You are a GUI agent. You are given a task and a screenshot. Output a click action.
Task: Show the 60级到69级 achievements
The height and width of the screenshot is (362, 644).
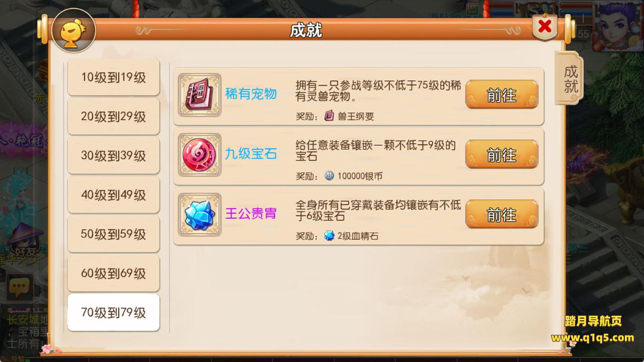(114, 274)
